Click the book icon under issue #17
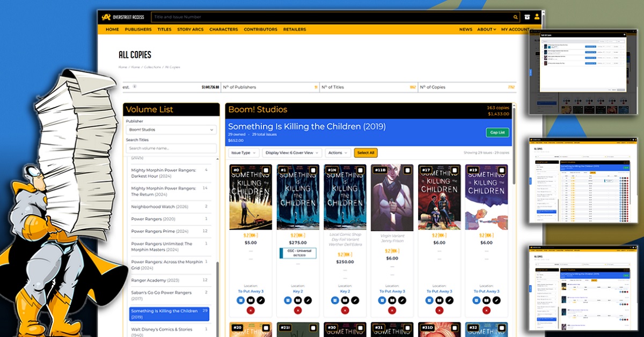644x337 pixels. pyautogui.click(x=439, y=299)
